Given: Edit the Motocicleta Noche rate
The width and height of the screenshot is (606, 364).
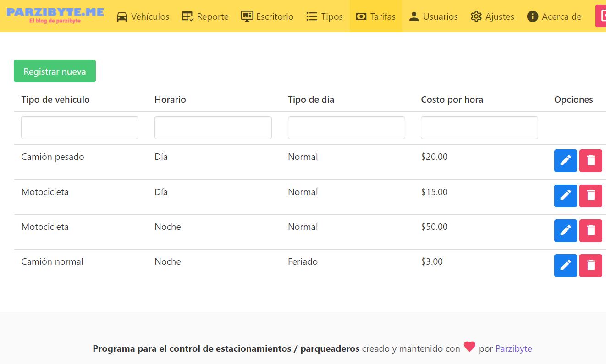Looking at the screenshot, I should (x=565, y=231).
